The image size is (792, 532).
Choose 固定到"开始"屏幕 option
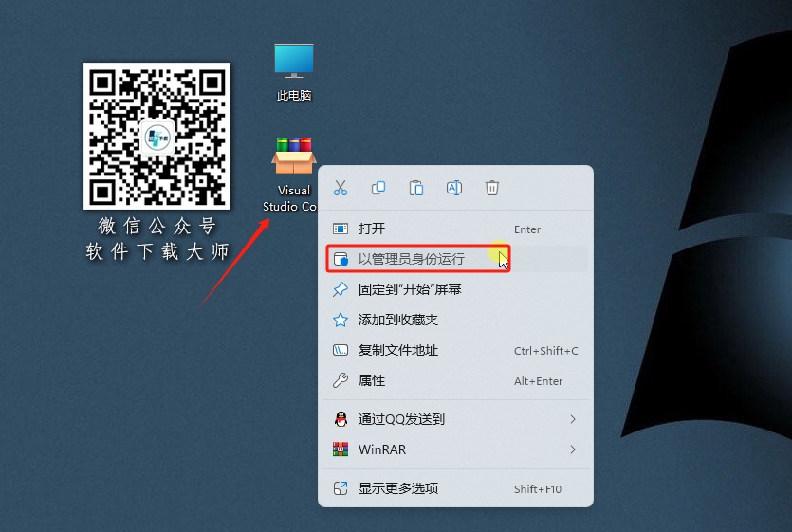point(455,289)
